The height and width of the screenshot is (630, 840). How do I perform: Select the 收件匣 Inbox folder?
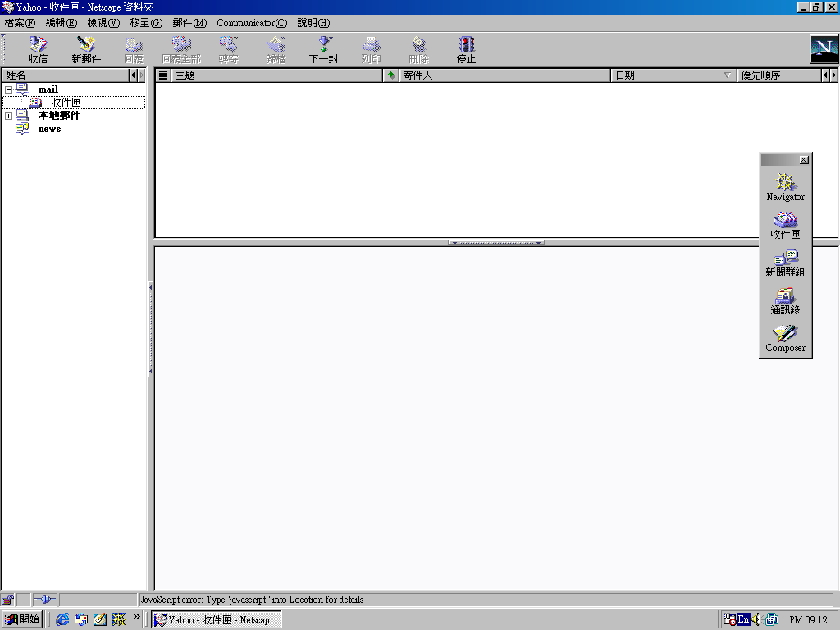click(66, 102)
